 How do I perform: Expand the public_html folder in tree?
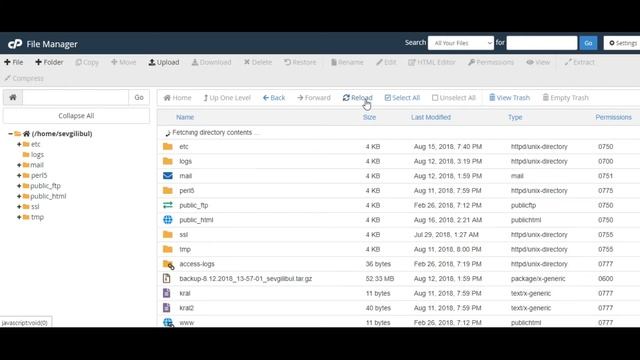[x=19, y=196]
